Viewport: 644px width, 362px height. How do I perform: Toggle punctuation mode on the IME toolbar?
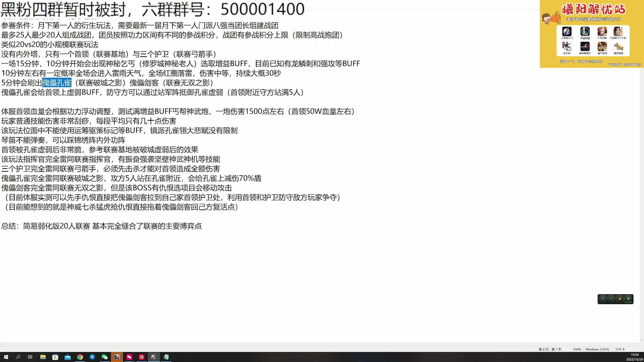click(x=611, y=299)
